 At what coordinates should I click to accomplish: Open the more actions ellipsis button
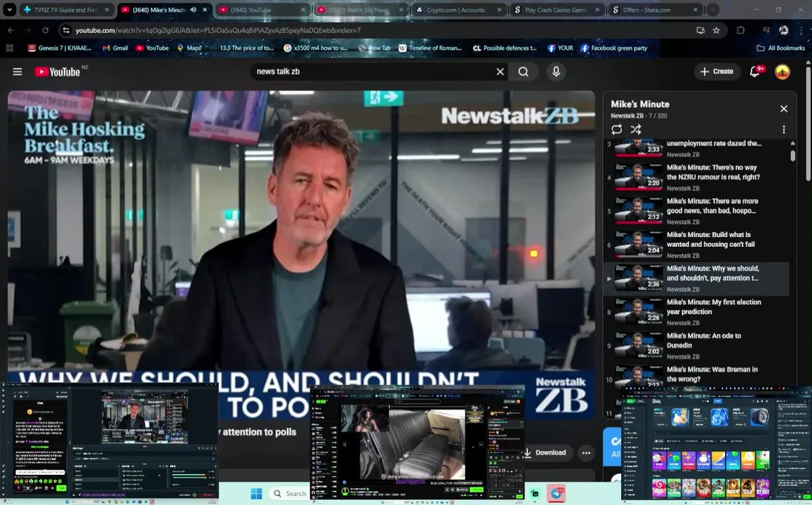[586, 452]
